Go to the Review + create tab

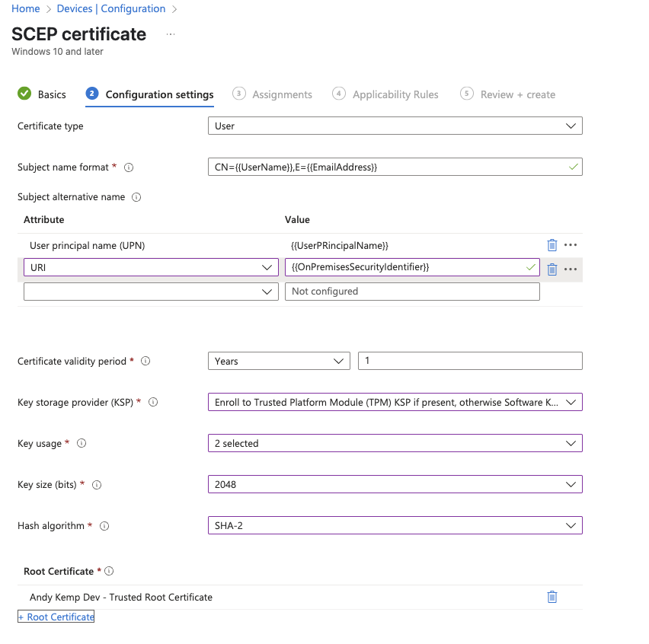coord(508,94)
